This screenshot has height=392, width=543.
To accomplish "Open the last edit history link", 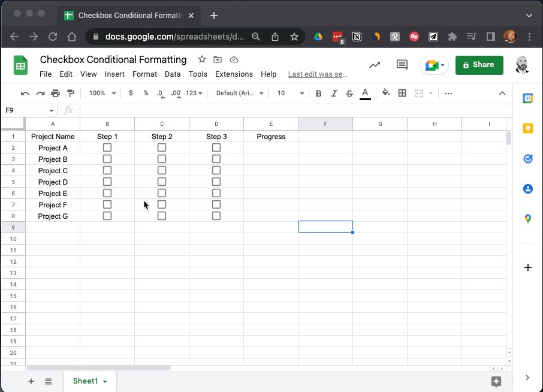I will click(318, 74).
